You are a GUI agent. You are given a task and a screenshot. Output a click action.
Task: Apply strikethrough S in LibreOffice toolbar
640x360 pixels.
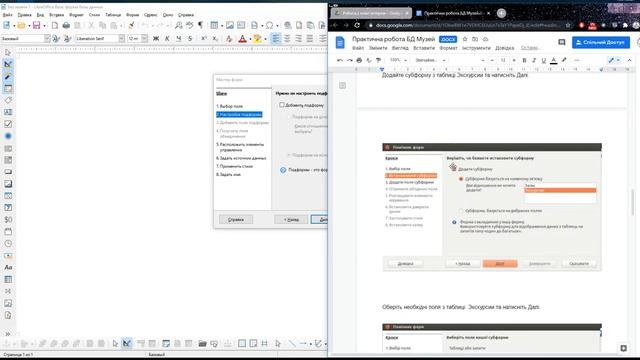(190, 39)
